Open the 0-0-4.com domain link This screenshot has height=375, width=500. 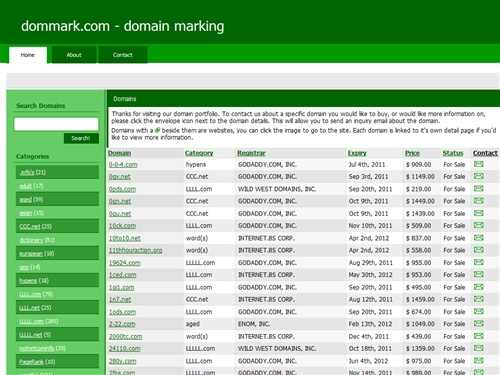click(123, 165)
